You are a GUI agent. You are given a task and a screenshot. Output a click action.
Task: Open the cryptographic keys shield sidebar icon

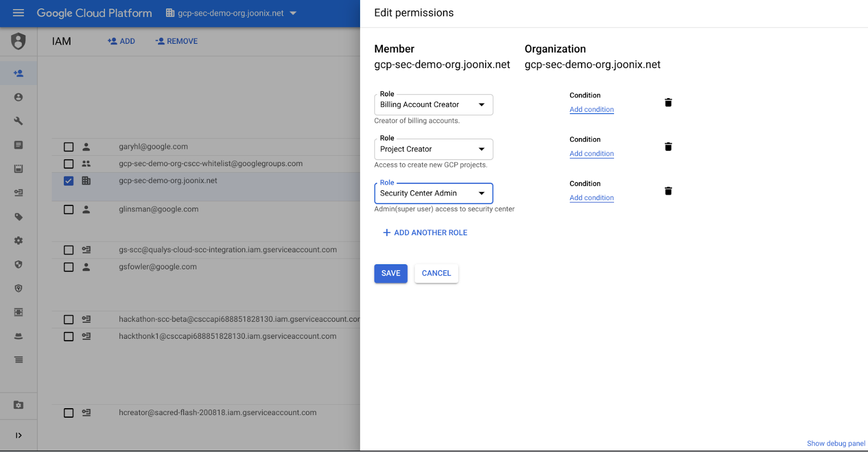(18, 288)
